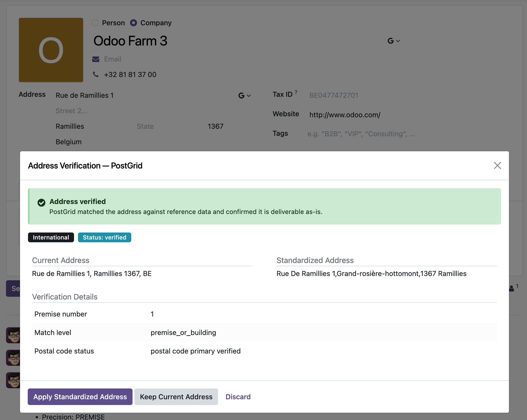Click the Precision: PREMISE text

[x=73, y=417]
